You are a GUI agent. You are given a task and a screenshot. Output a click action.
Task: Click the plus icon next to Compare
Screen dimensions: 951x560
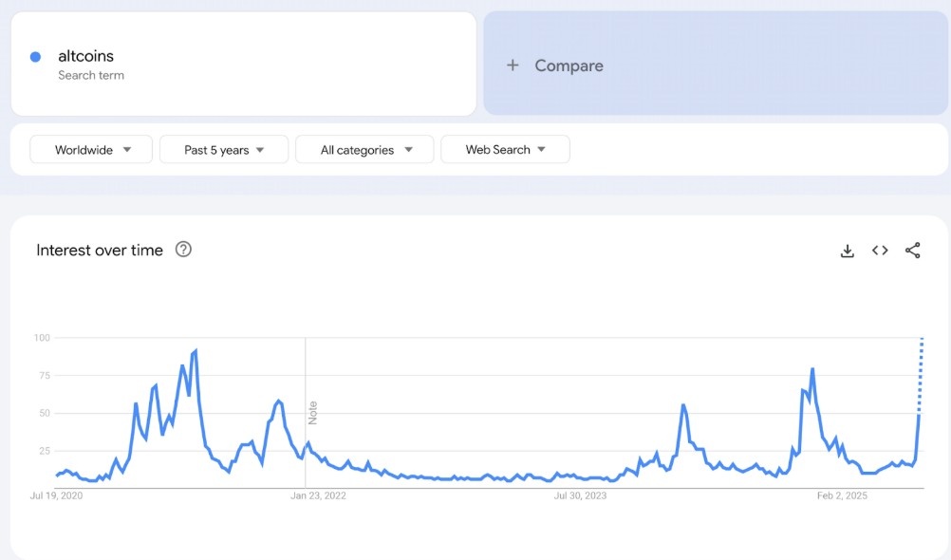click(513, 65)
